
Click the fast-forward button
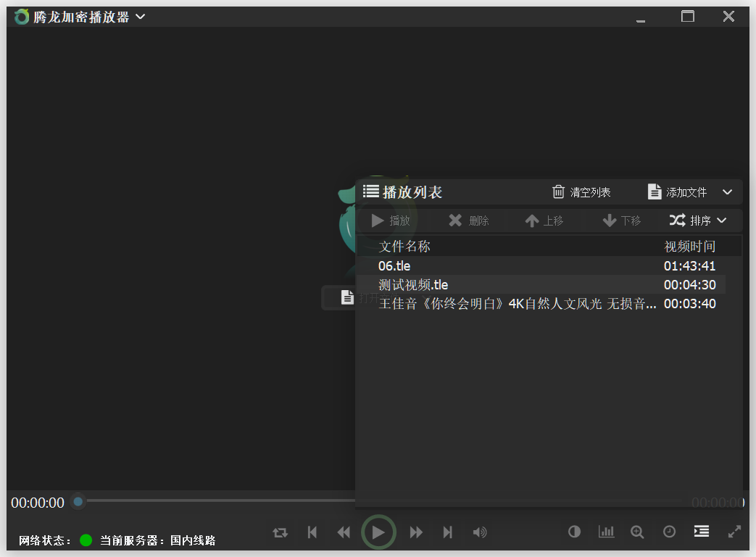(416, 532)
